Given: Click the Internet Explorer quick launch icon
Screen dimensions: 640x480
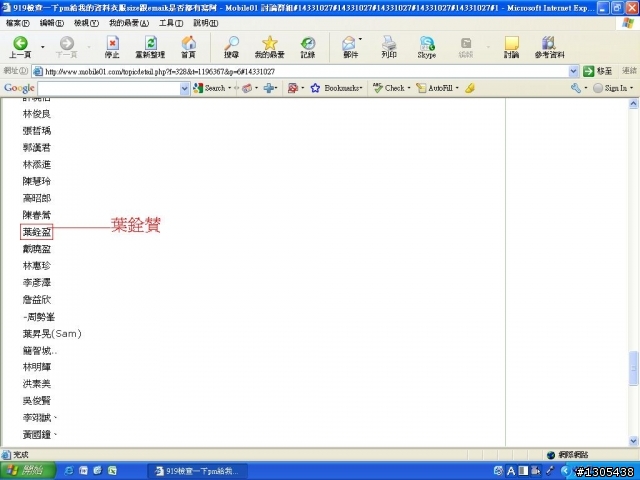Looking at the screenshot, I should pos(69,471).
